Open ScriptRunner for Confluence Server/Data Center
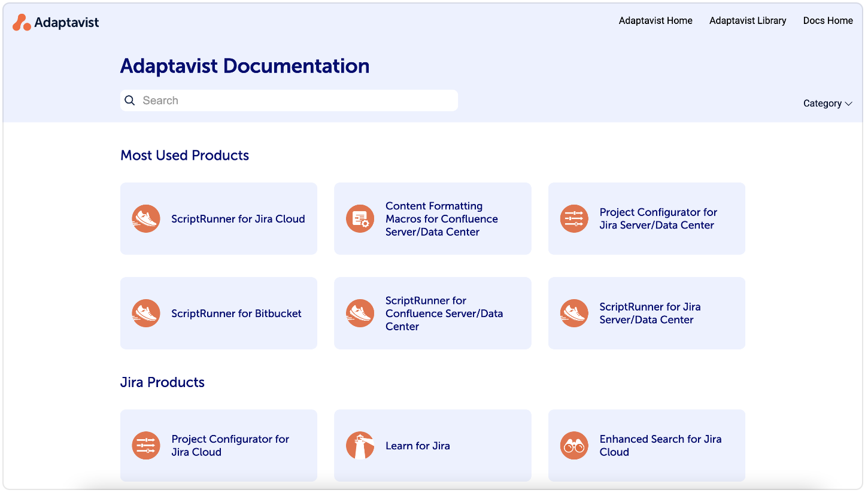The width and height of the screenshot is (868, 493). [433, 314]
